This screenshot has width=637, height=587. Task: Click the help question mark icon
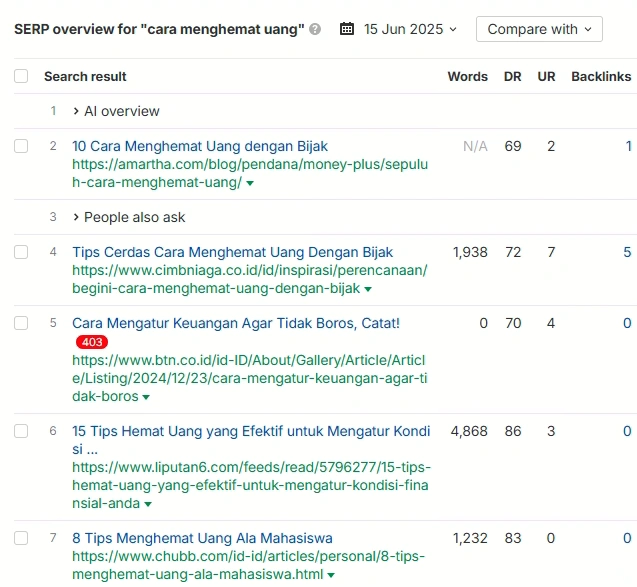315,29
